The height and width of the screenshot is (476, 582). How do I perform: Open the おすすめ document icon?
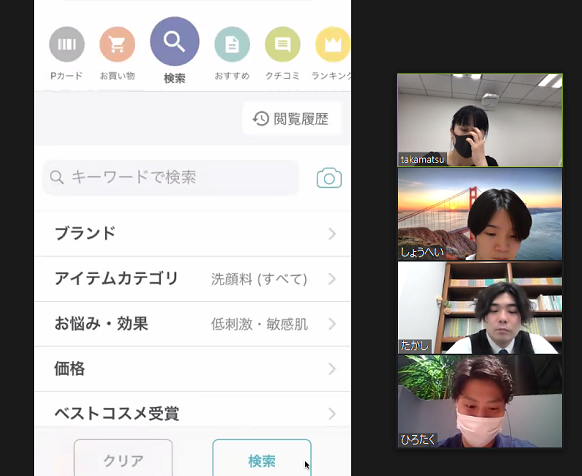tap(232, 44)
